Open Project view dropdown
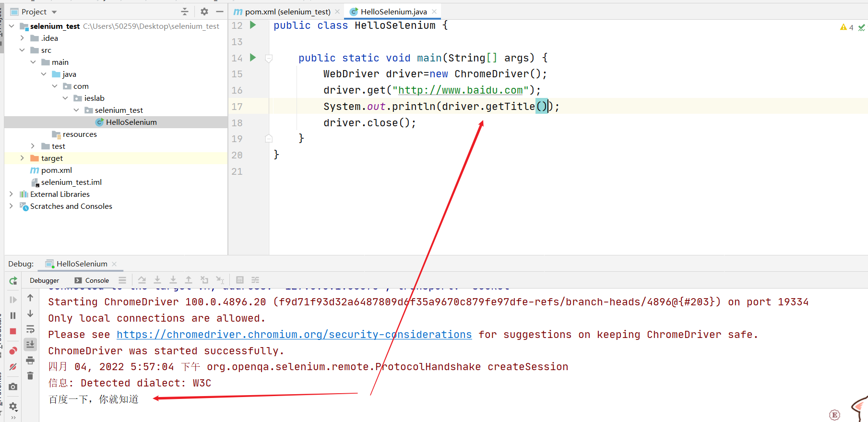The height and width of the screenshot is (422, 868). tap(54, 12)
